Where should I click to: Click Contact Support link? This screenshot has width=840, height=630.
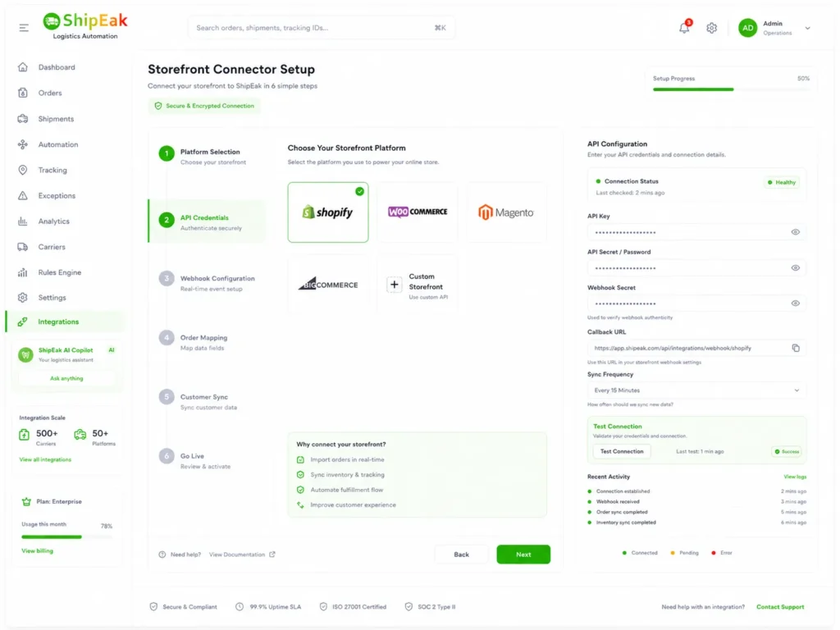point(780,607)
